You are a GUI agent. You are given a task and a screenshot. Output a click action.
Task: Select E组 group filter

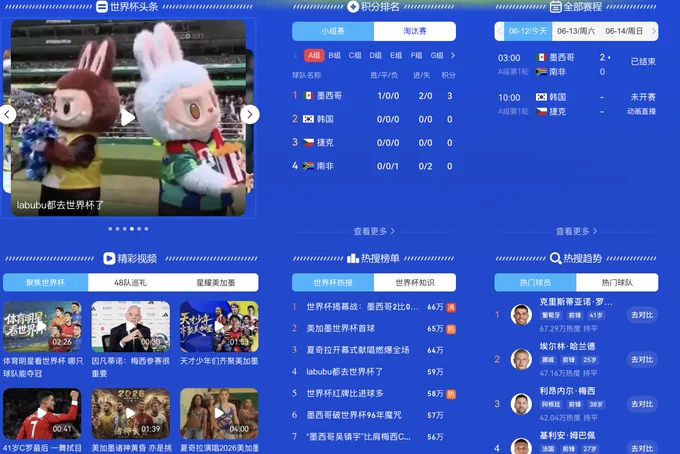coord(396,56)
